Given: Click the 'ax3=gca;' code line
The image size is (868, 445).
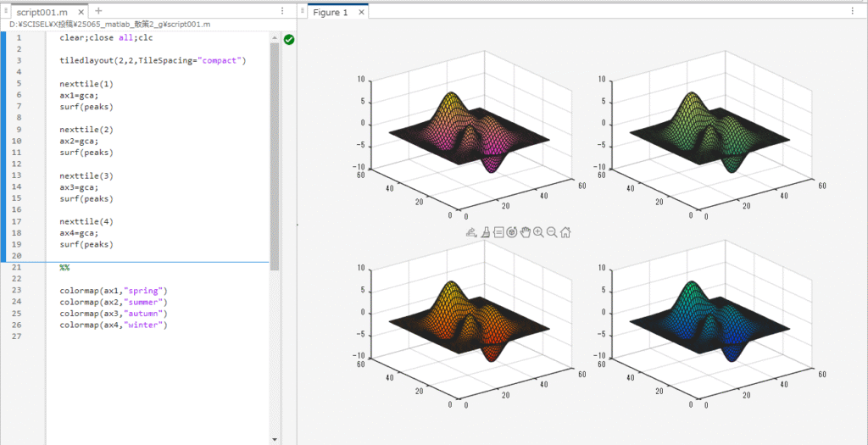Looking at the screenshot, I should [79, 187].
